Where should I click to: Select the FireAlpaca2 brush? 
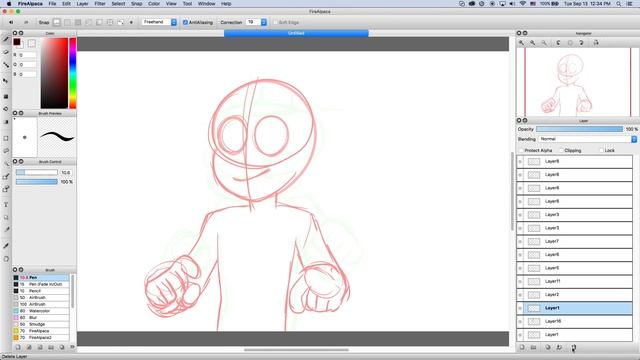41,338
